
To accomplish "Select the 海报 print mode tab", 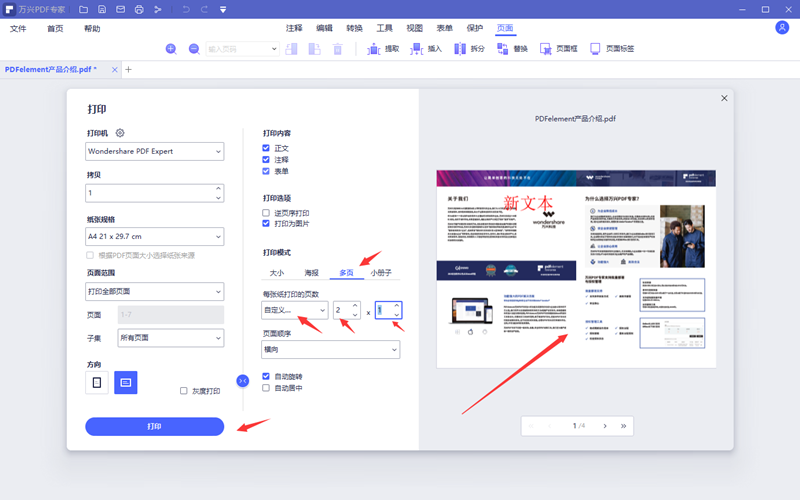I will tap(312, 272).
